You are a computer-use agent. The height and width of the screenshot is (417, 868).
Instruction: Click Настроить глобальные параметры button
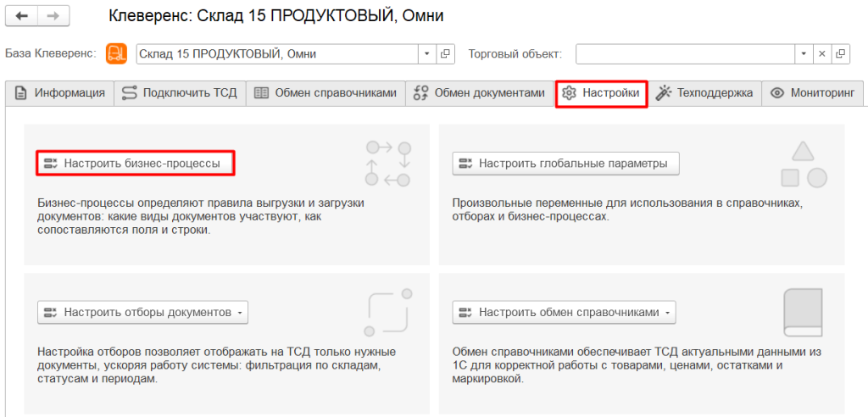[x=565, y=164]
